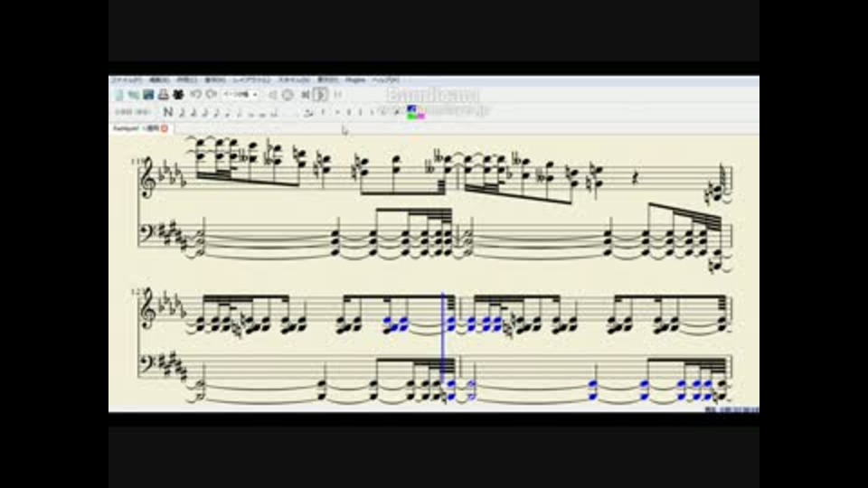The image size is (868, 488).
Task: Redo the last undone edit
Action: tap(211, 94)
